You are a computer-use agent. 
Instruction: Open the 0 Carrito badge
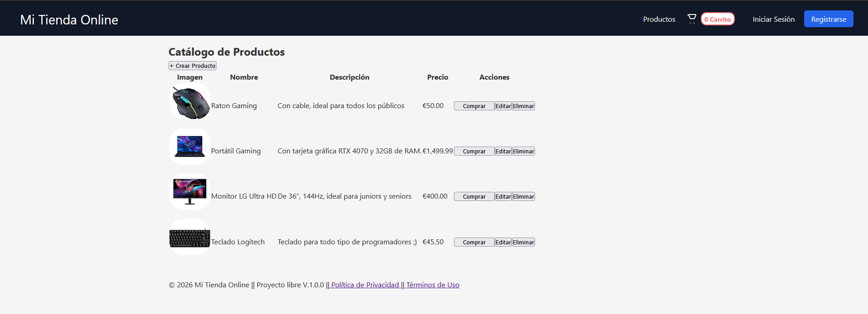point(718,19)
